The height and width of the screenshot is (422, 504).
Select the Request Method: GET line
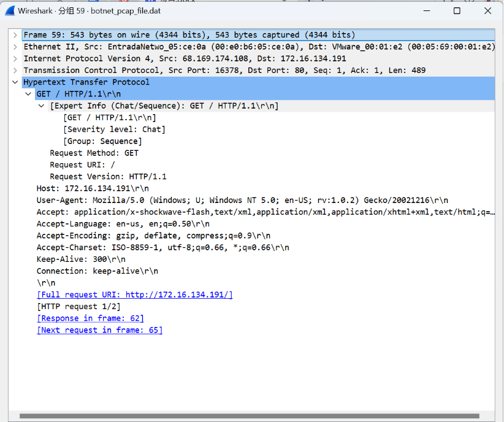tap(94, 153)
